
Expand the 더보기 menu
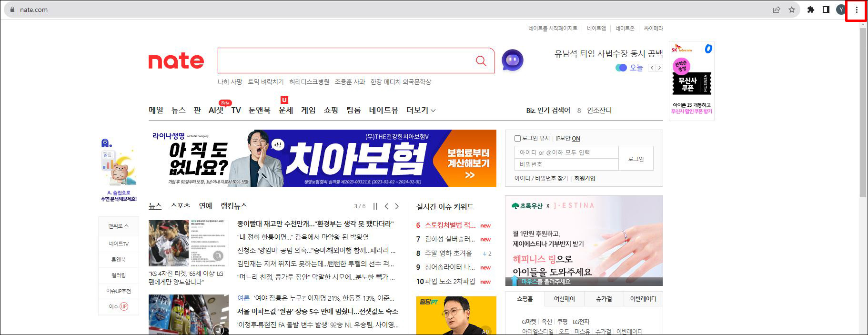coord(421,110)
